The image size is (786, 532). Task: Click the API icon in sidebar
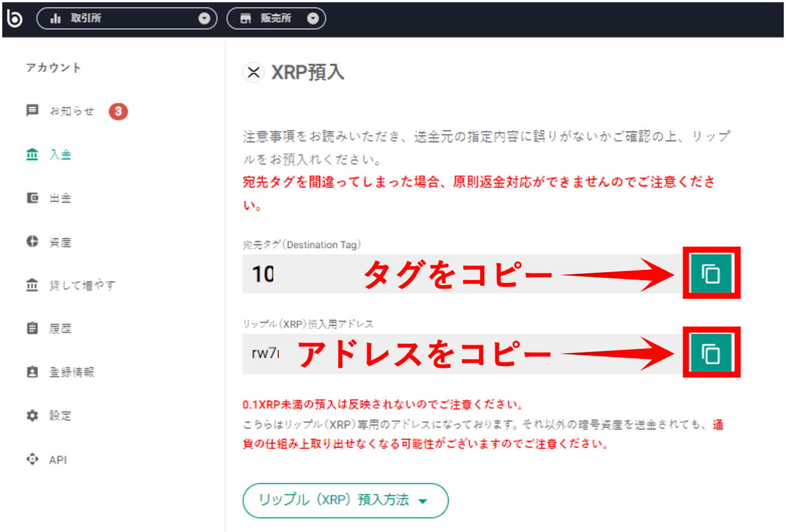point(33,459)
